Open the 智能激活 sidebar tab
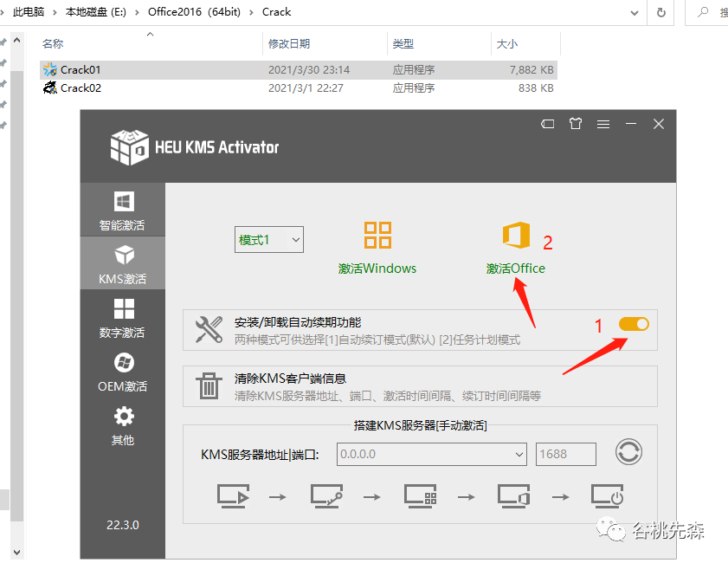 click(x=123, y=210)
